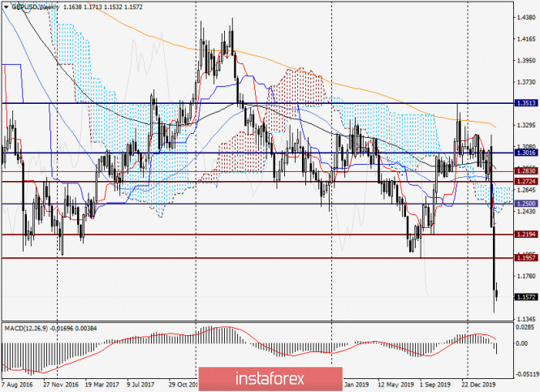This screenshot has height=392, width=540.
Task: Click the 1.1345 price scale value
Action: pos(527,319)
